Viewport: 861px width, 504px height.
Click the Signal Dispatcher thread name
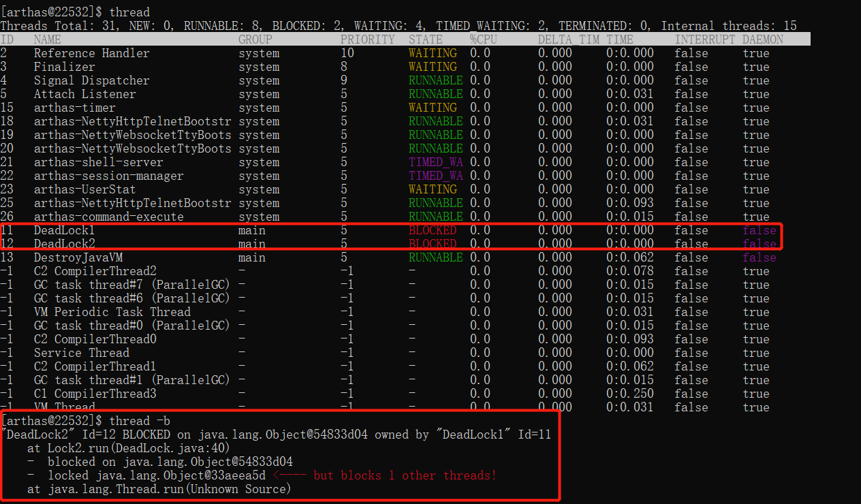(92, 80)
